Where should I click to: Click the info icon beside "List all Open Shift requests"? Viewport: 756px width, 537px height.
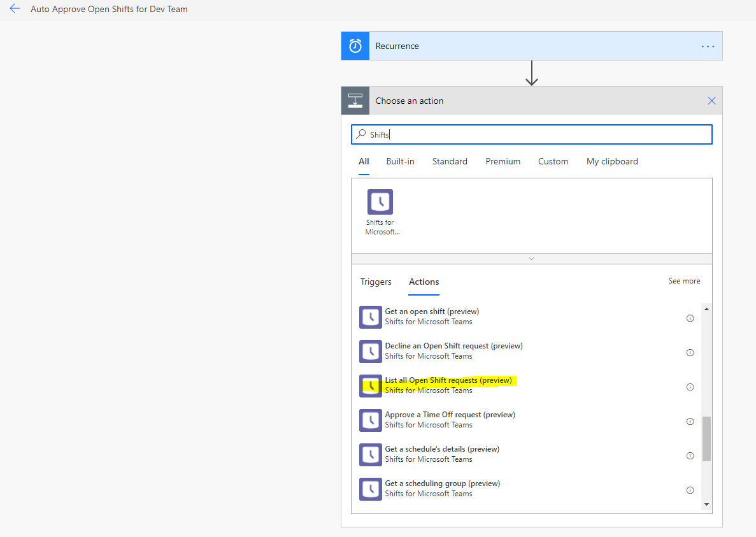click(x=690, y=387)
